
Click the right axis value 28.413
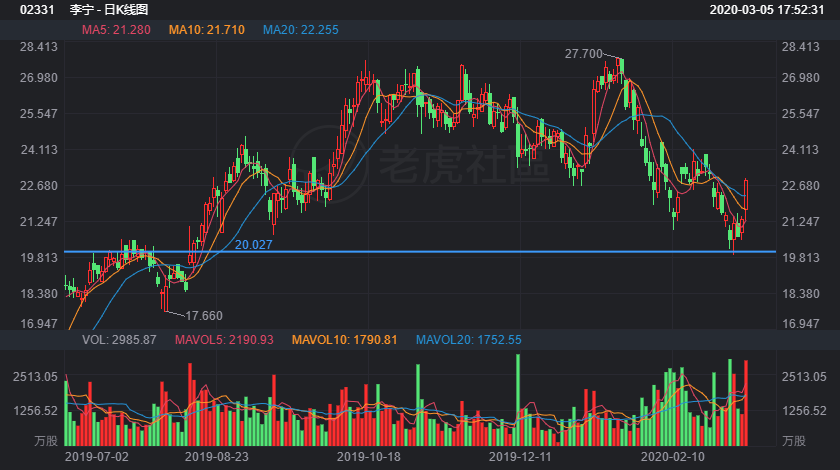click(800, 47)
